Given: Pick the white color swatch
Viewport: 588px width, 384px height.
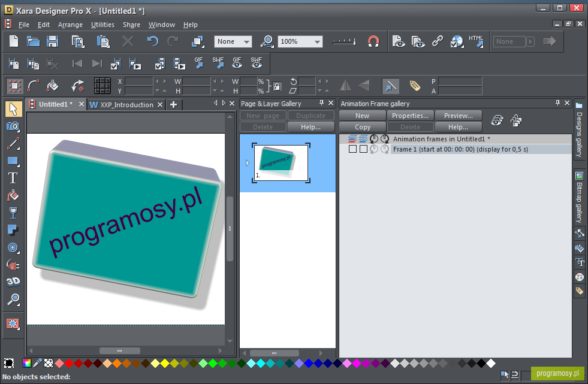Looking at the screenshot, I should 491,363.
